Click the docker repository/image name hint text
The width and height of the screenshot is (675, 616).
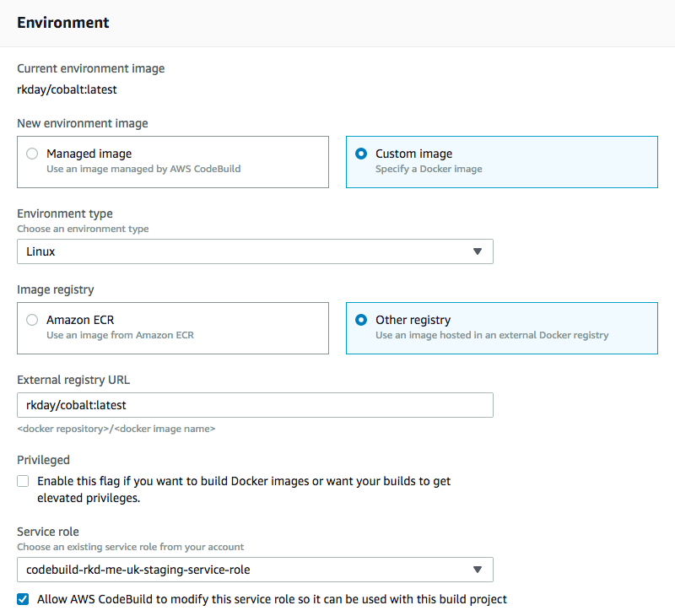(116, 429)
